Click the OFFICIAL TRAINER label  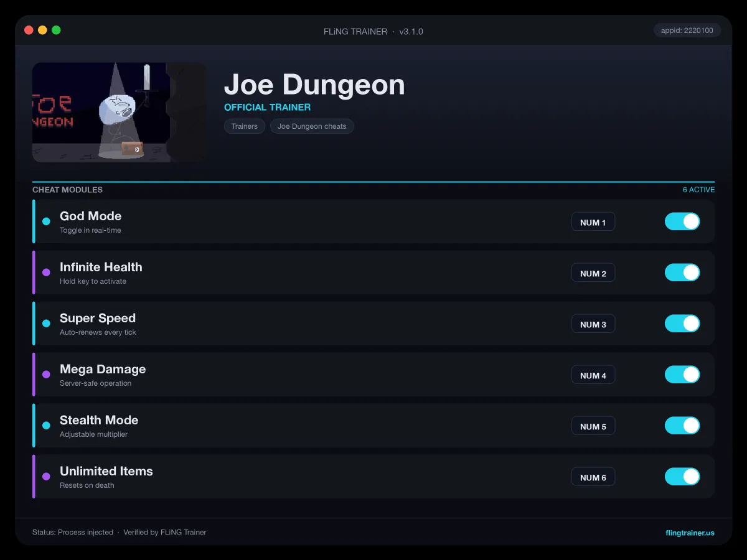pyautogui.click(x=267, y=107)
